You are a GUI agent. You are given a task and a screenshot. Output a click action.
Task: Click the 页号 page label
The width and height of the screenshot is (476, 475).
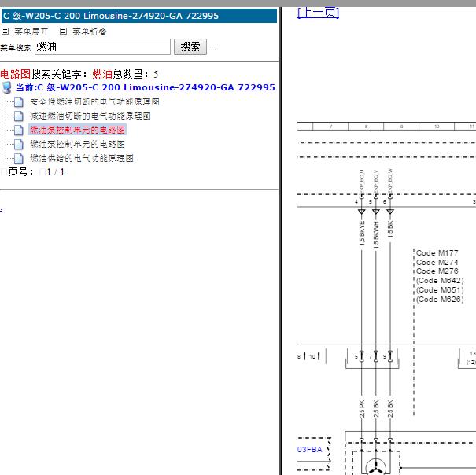(20, 171)
